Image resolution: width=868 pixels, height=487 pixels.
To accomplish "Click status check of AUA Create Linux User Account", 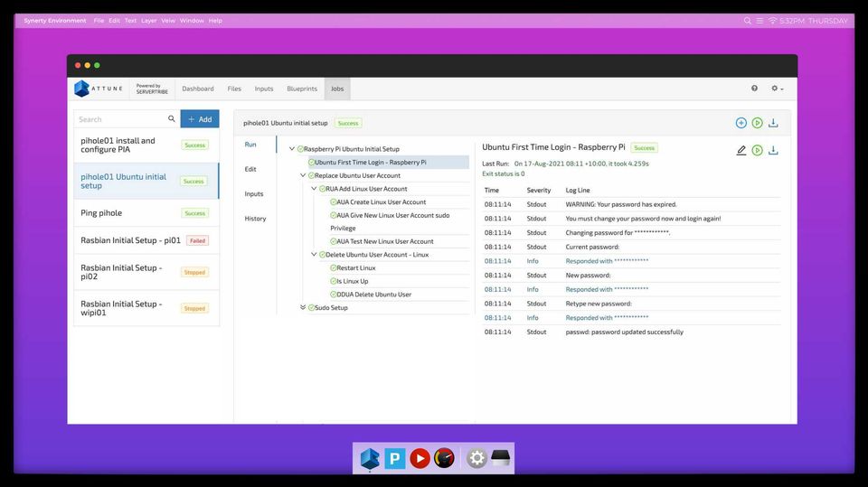I will click(334, 202).
